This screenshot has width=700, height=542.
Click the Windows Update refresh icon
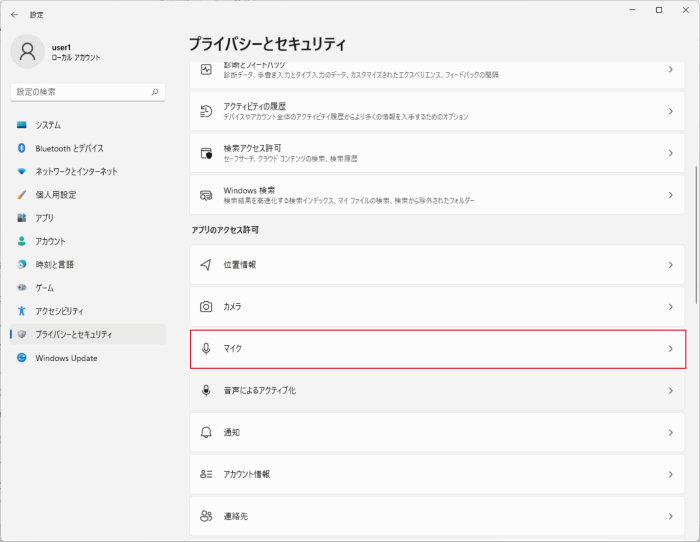click(21, 358)
